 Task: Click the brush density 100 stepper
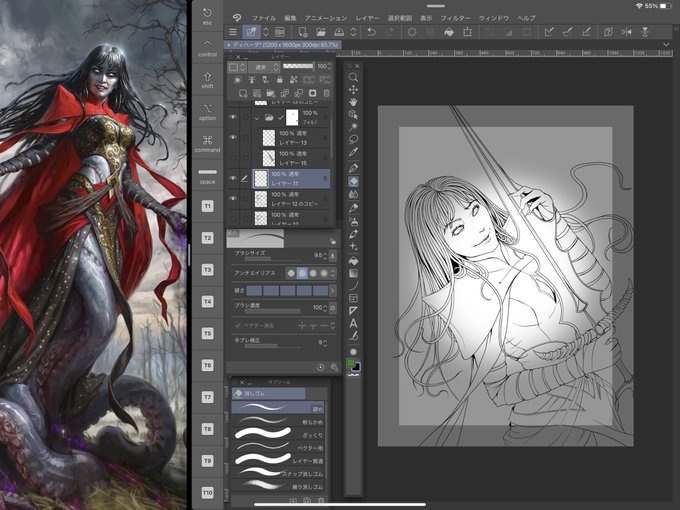pyautogui.click(x=325, y=308)
